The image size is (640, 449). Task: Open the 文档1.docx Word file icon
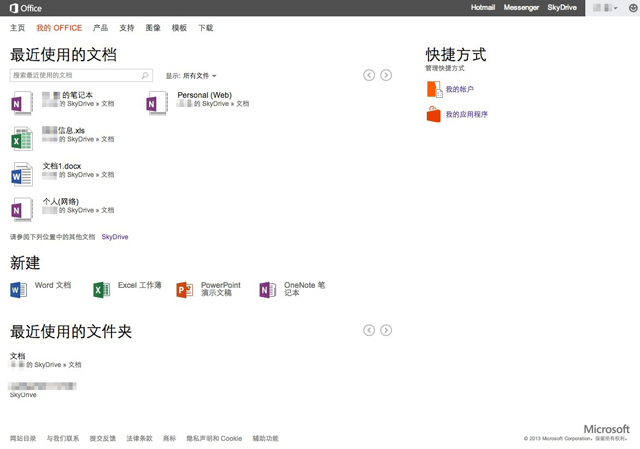tap(22, 174)
